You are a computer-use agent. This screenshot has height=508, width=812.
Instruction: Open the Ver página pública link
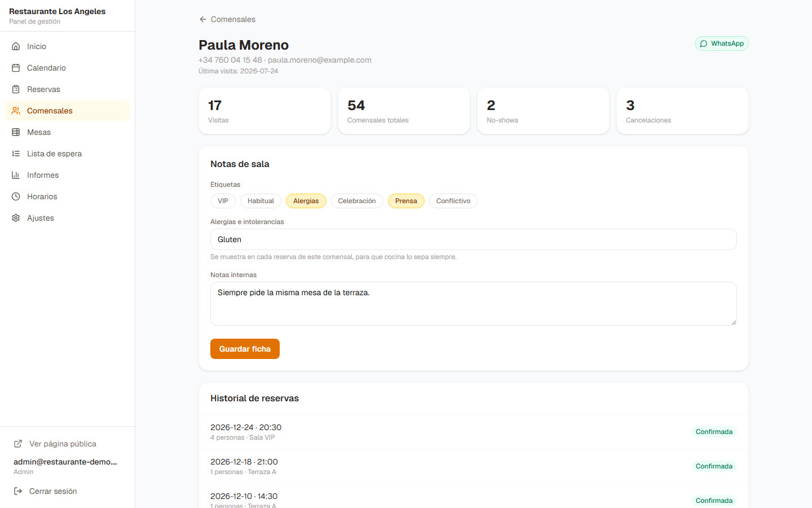click(67, 444)
